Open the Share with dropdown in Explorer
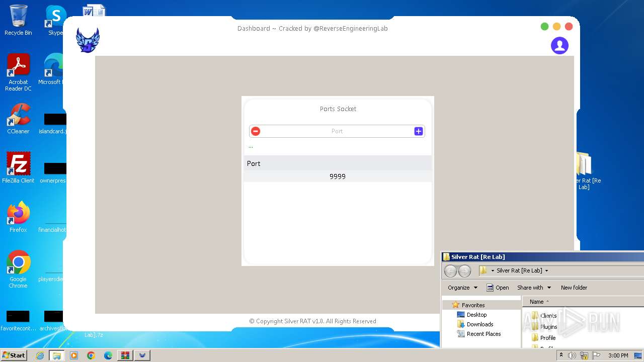Image resolution: width=644 pixels, height=362 pixels. pyautogui.click(x=534, y=288)
